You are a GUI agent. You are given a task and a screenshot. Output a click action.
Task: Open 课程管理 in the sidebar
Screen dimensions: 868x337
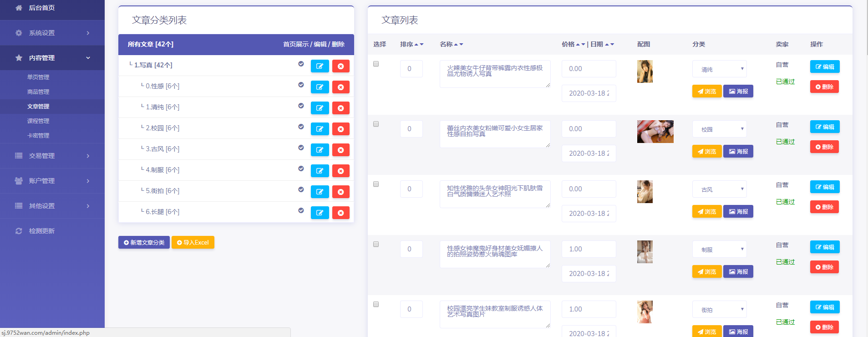tap(38, 121)
